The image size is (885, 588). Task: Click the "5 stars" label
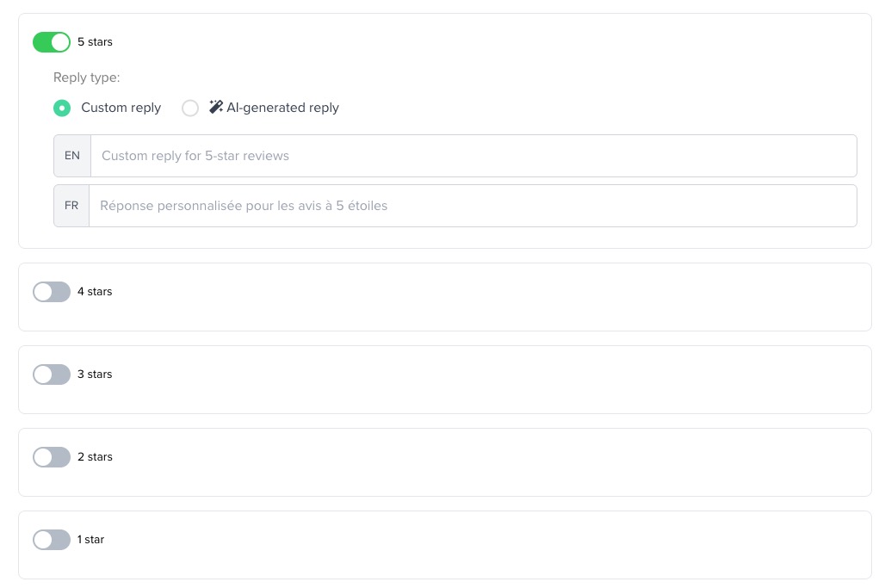coord(95,41)
